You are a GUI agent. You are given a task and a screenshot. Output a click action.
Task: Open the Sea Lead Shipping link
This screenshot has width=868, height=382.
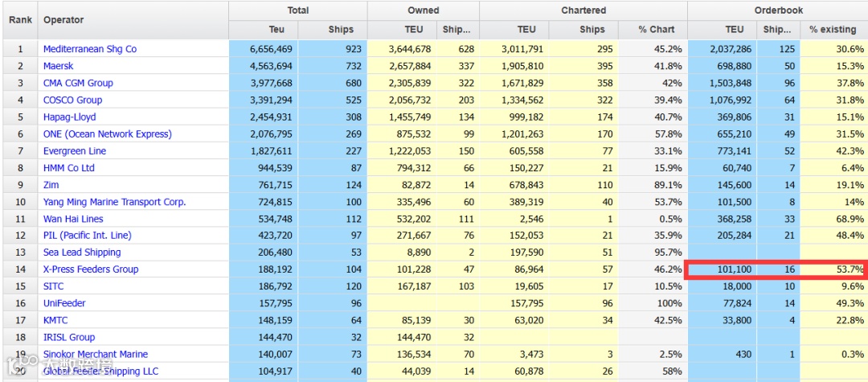click(x=82, y=253)
